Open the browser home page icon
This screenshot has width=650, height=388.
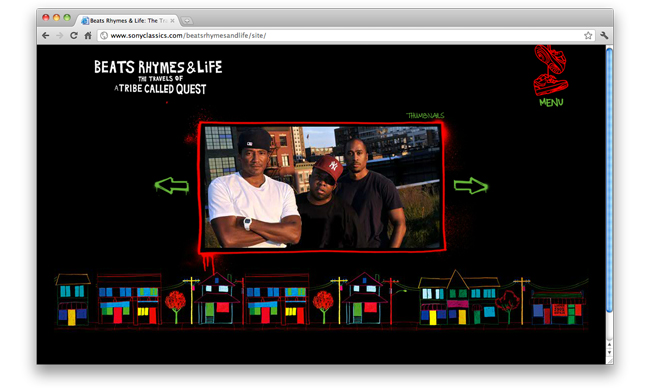[88, 36]
